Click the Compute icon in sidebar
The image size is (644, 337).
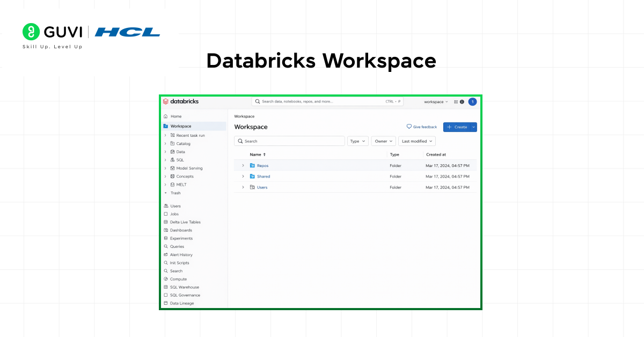pyautogui.click(x=166, y=279)
